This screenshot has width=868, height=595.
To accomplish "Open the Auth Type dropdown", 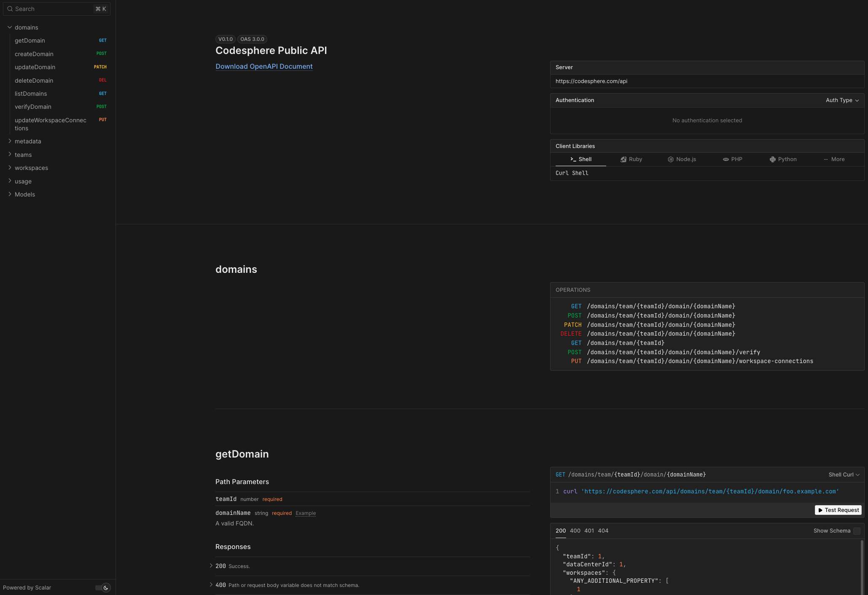I will (x=842, y=100).
